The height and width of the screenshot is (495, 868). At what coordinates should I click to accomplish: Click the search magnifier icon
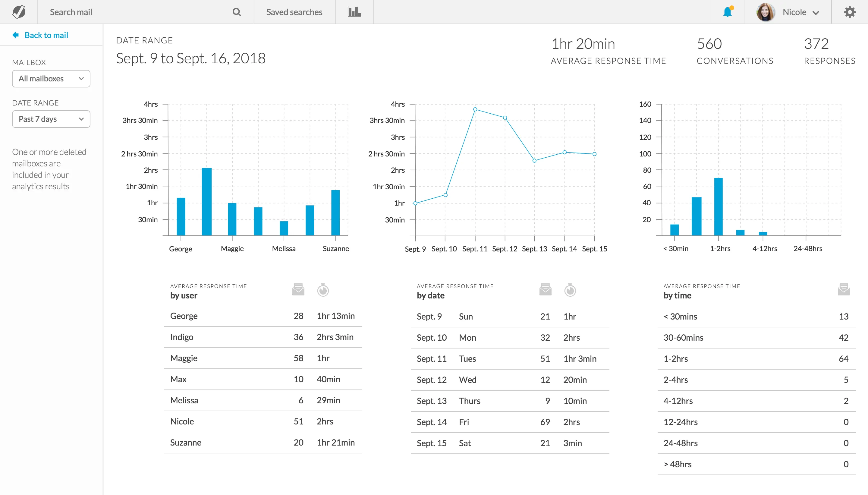coord(237,12)
